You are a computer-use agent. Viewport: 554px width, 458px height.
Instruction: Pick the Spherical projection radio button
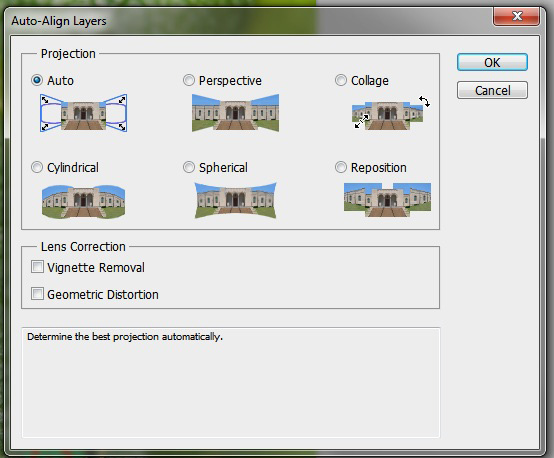coord(189,167)
